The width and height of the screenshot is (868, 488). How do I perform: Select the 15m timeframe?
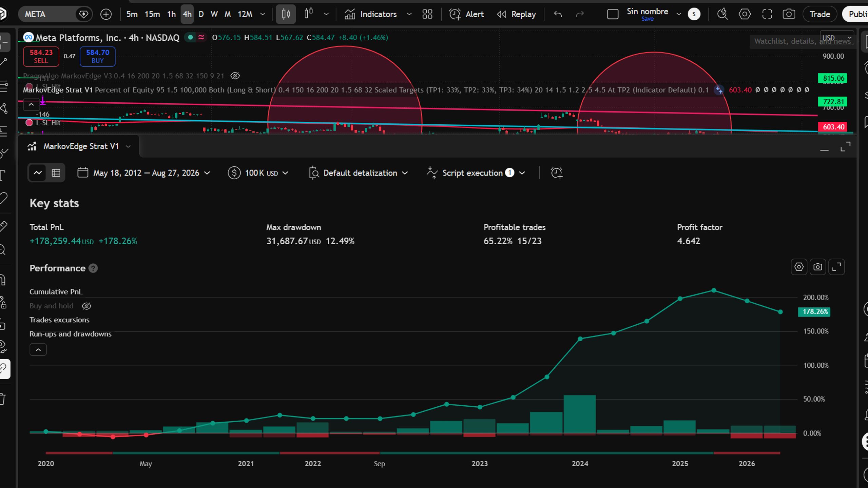152,14
